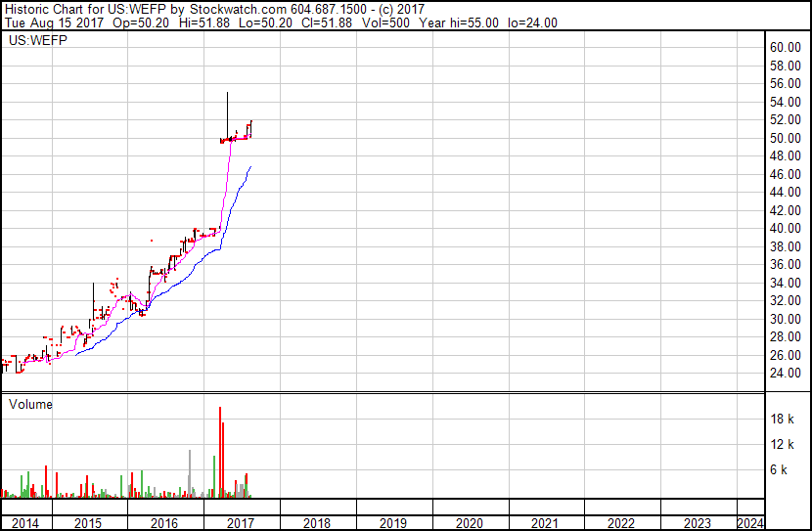
Task: Click the Op=50.20 open value
Action: coord(140,22)
